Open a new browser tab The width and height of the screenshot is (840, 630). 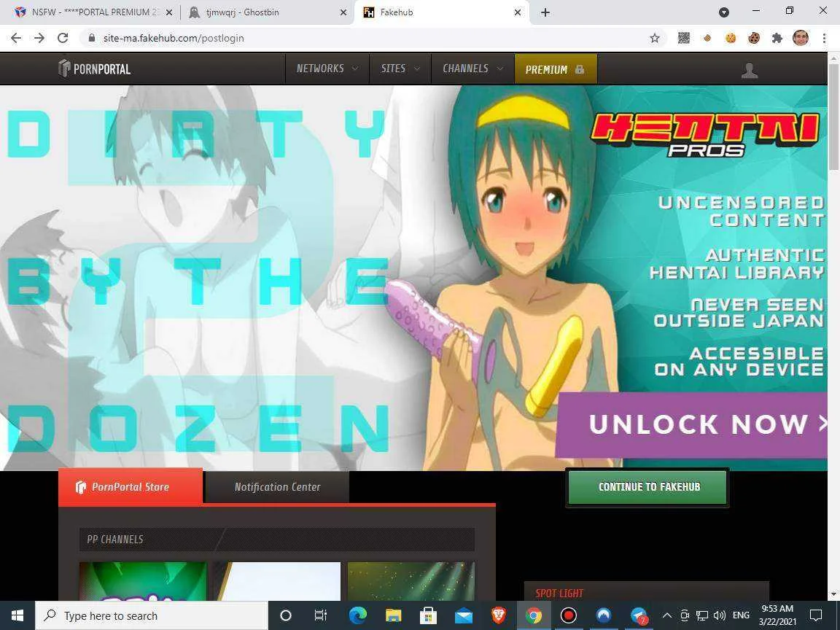click(545, 12)
